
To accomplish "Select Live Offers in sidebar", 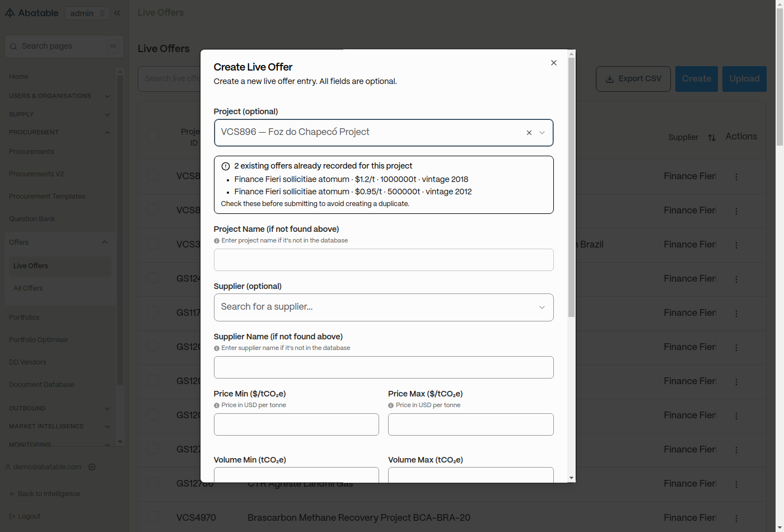I will [60, 266].
